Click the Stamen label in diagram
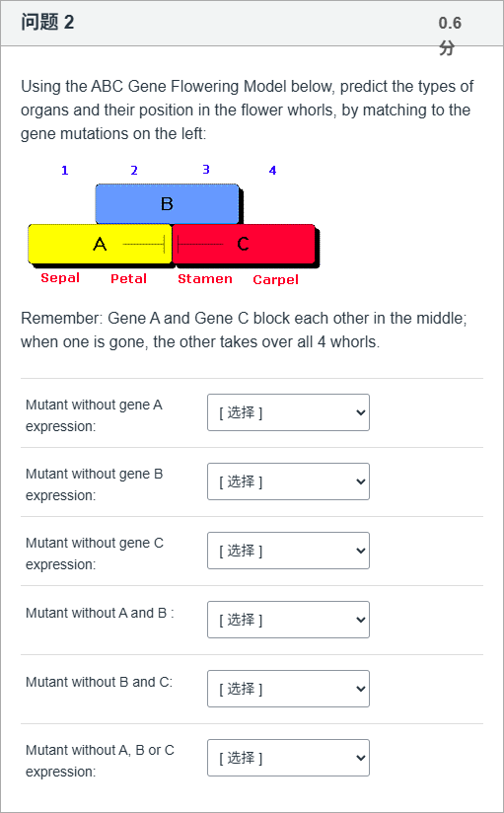 tap(205, 279)
